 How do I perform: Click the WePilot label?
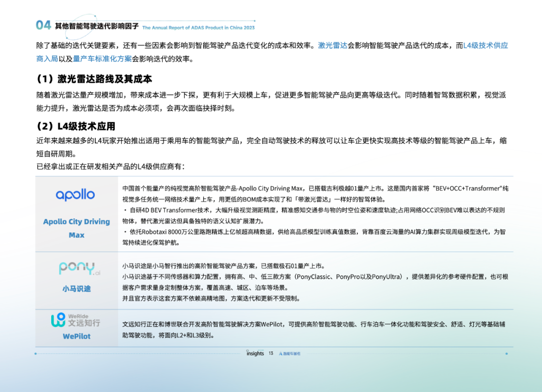coord(76,336)
